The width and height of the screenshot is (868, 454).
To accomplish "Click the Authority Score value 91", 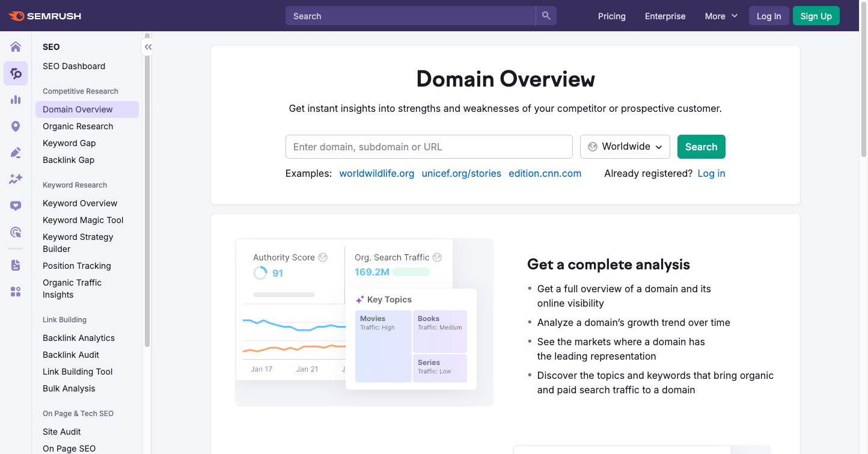I will pyautogui.click(x=278, y=273).
